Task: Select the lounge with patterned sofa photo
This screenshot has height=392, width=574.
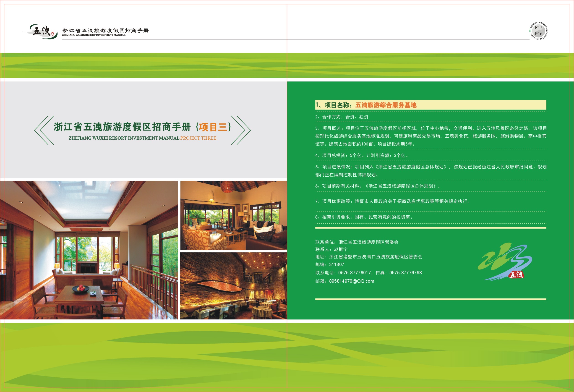Action: coord(233,215)
